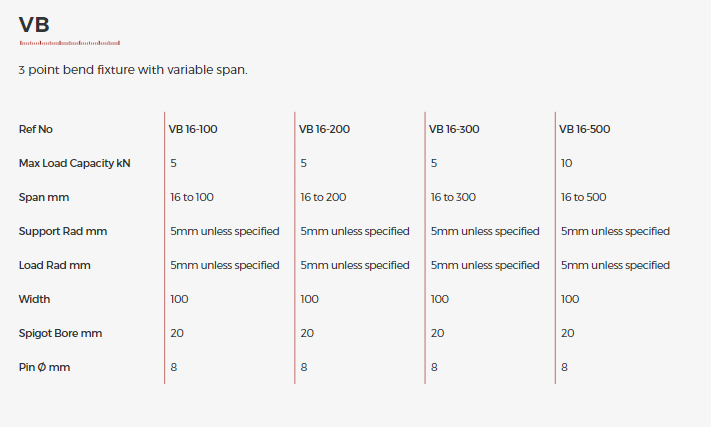The image size is (711, 427).
Task: Click the Max Load Capacity kN label
Action: tap(74, 163)
